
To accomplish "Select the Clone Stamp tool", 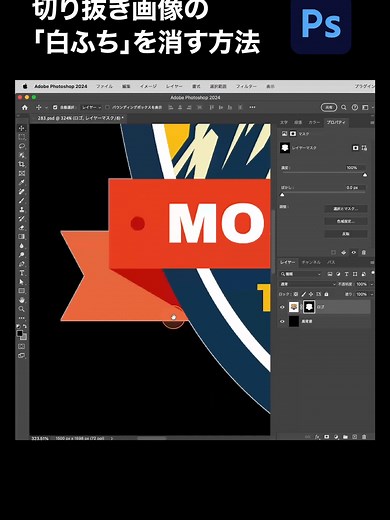I will (22, 209).
